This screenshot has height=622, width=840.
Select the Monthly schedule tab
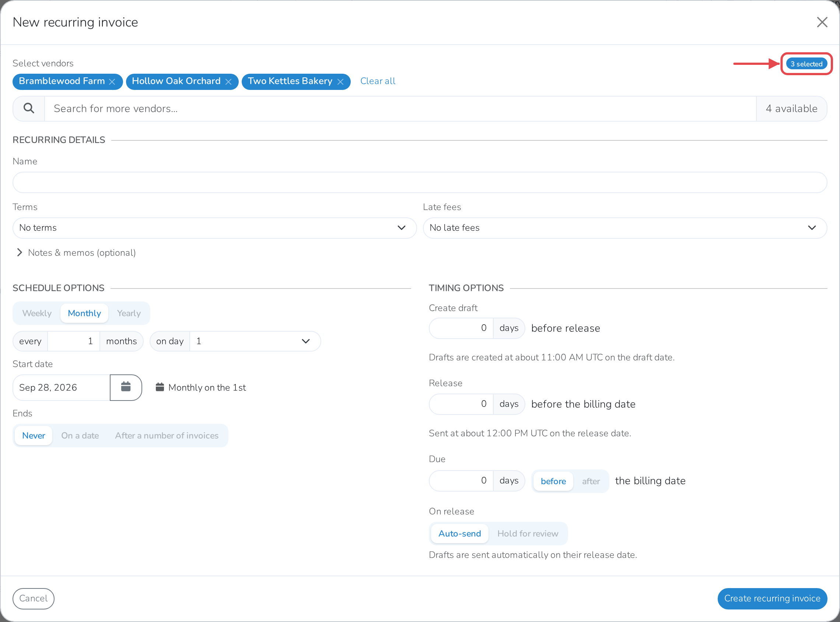point(84,313)
